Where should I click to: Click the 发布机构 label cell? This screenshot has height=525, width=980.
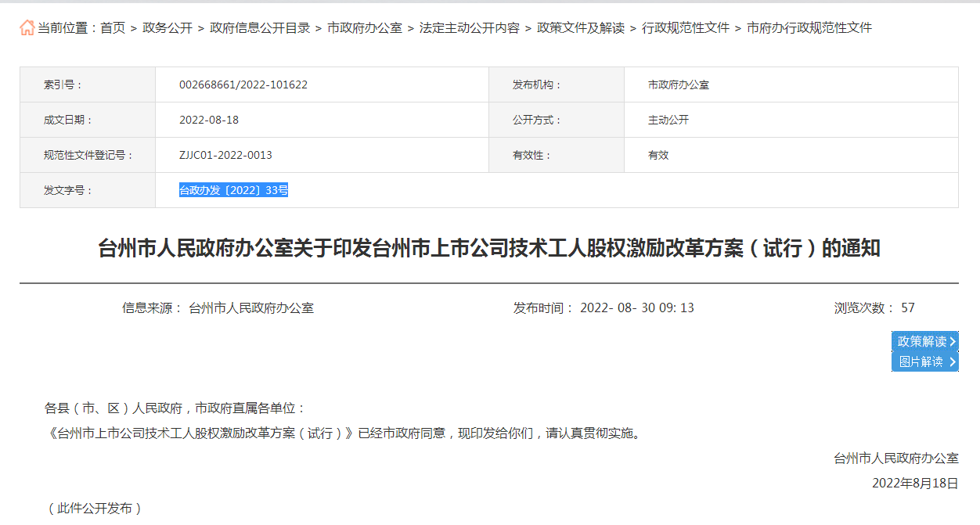tap(557, 85)
